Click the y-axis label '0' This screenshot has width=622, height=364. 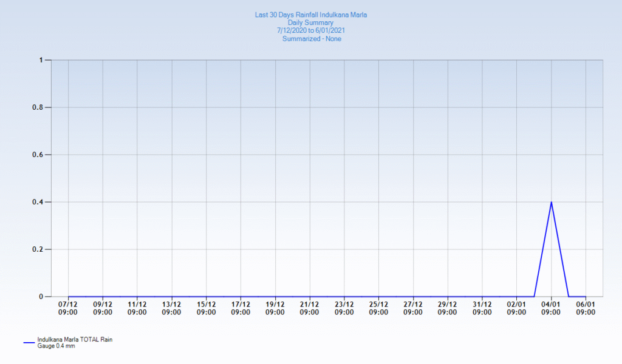point(41,297)
